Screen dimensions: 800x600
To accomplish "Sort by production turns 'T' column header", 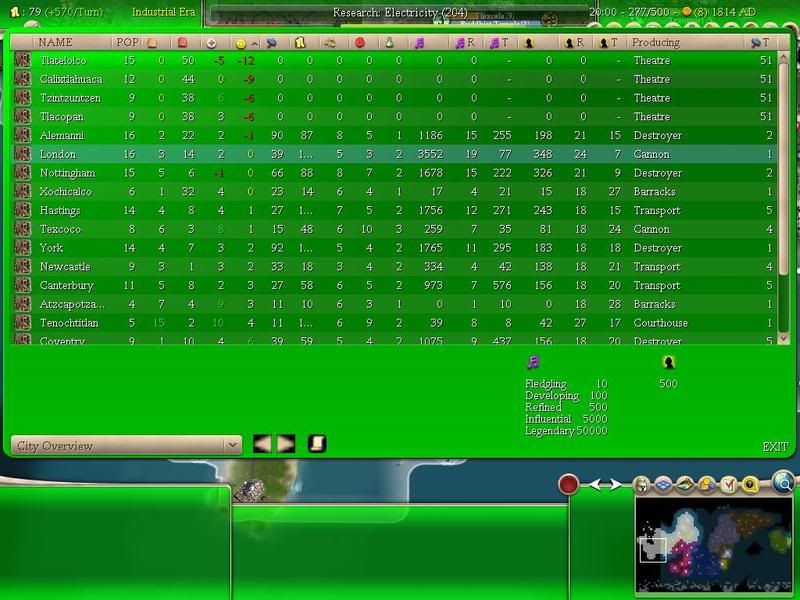I will point(760,43).
